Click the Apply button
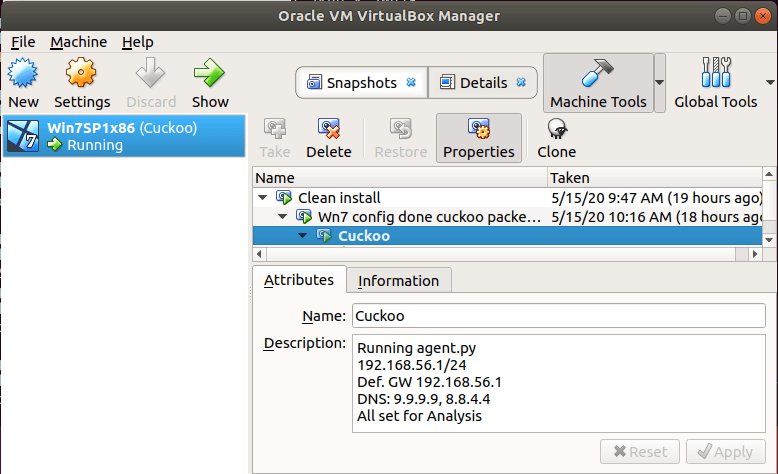 (x=726, y=452)
